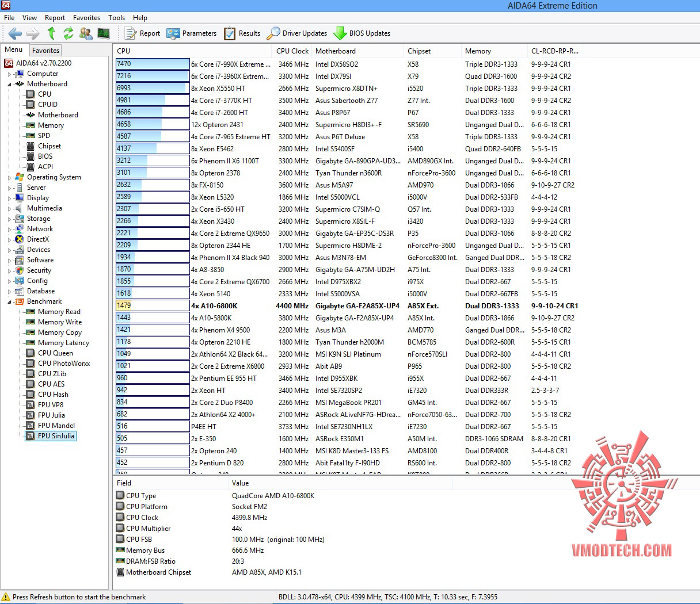
Task: Expand the Storage tree node
Action: (x=9, y=219)
